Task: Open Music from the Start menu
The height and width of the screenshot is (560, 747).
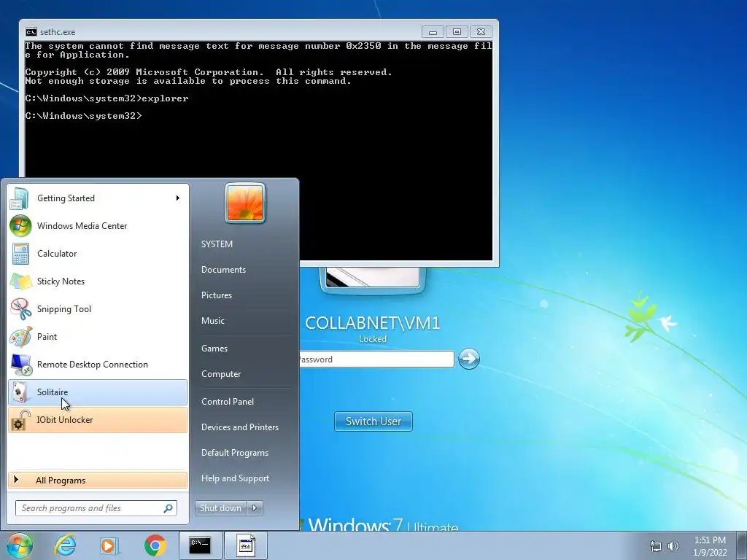Action: tap(212, 321)
